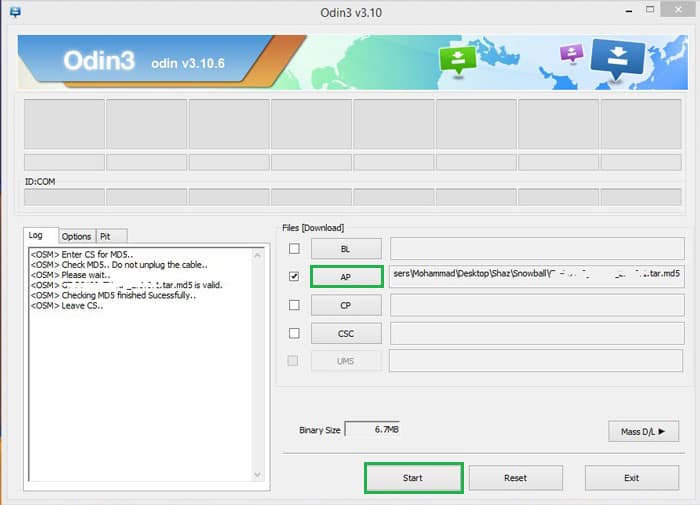
Task: Click the BL file button
Action: [x=346, y=249]
